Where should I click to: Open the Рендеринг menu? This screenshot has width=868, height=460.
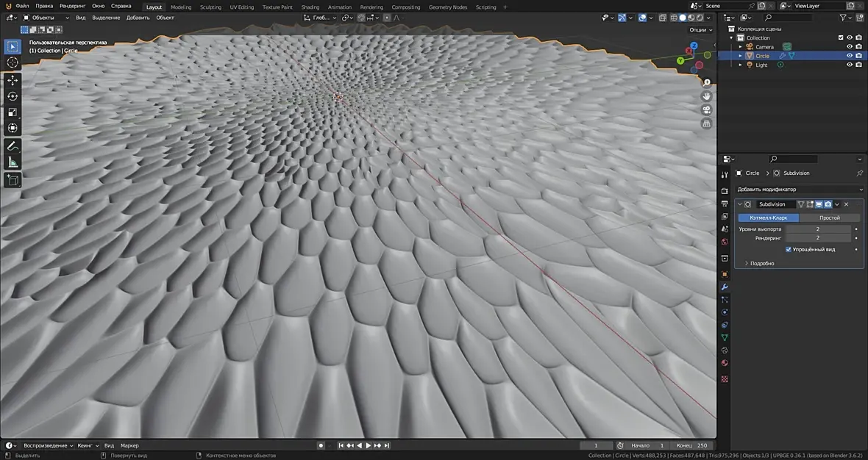point(73,6)
